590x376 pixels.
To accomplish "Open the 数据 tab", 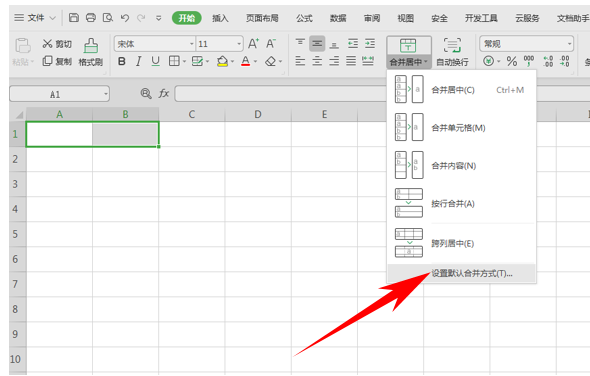I will coord(338,18).
